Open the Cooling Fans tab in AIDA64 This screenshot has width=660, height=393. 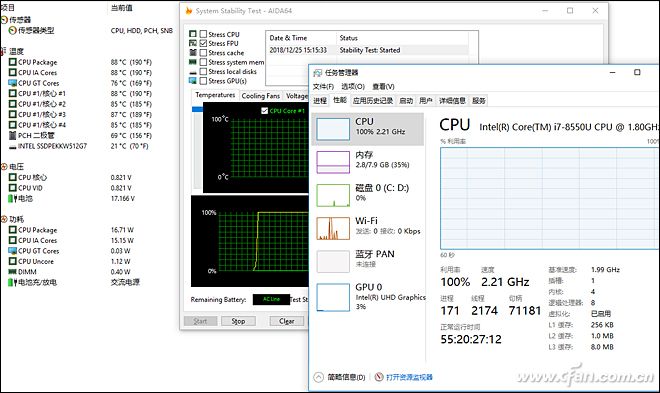pyautogui.click(x=261, y=96)
